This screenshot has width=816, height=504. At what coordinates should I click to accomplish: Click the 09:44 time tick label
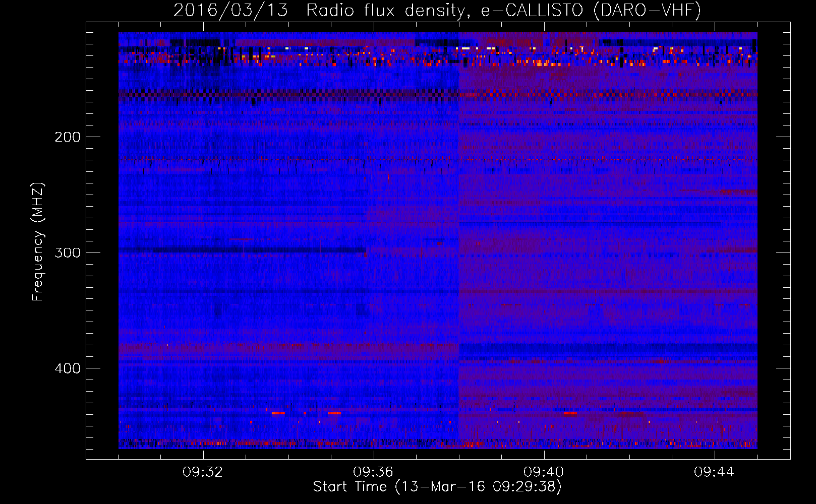pyautogui.click(x=714, y=472)
